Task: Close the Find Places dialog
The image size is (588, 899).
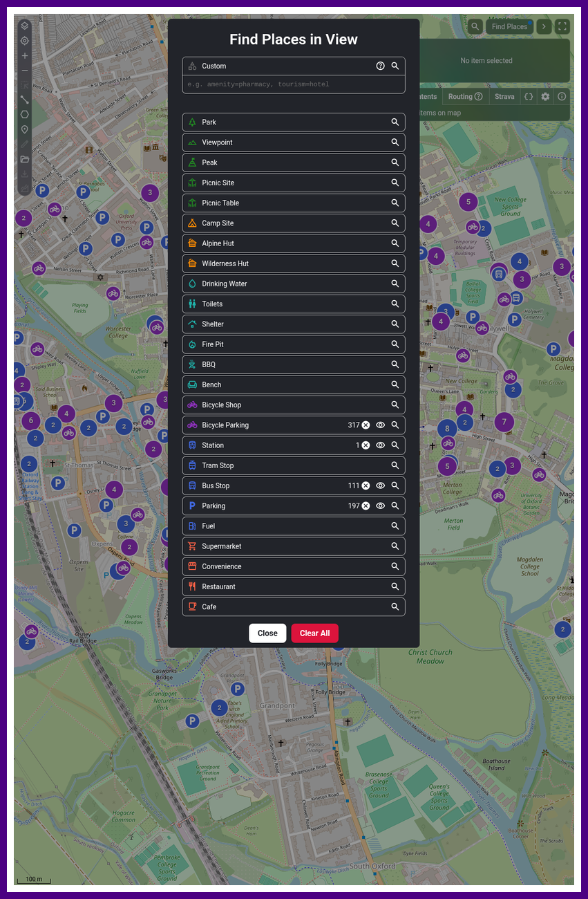Action: (267, 633)
